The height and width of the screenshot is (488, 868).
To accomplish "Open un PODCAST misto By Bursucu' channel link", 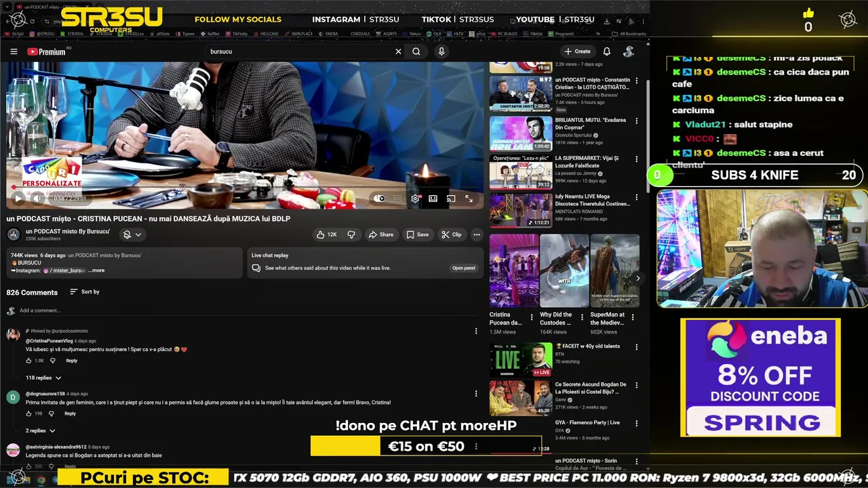I will pos(68,232).
